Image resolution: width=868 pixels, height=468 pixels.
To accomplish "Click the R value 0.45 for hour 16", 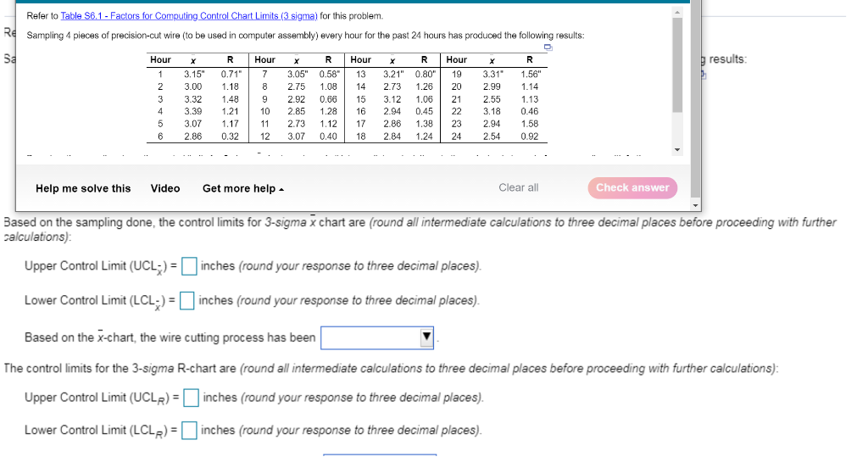I will point(424,111).
